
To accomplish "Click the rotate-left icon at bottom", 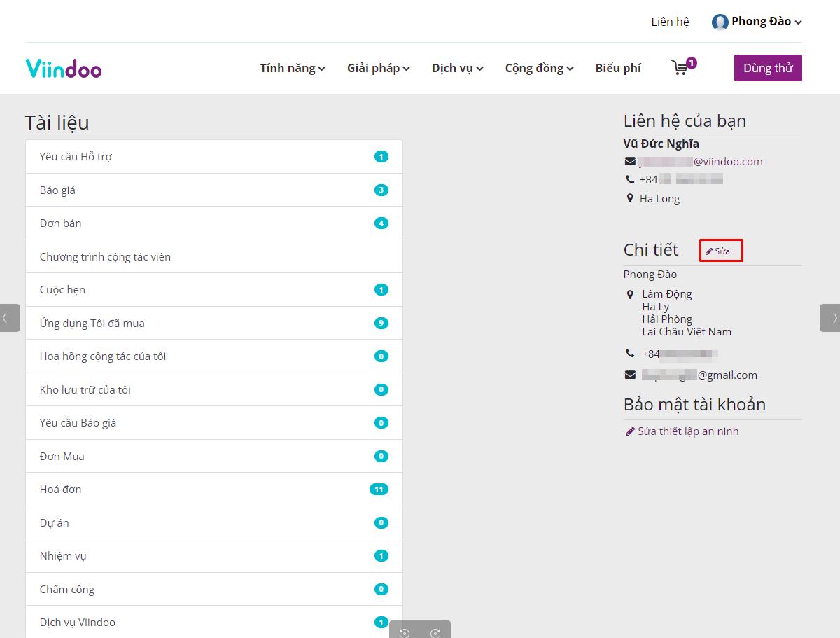I will tap(405, 632).
